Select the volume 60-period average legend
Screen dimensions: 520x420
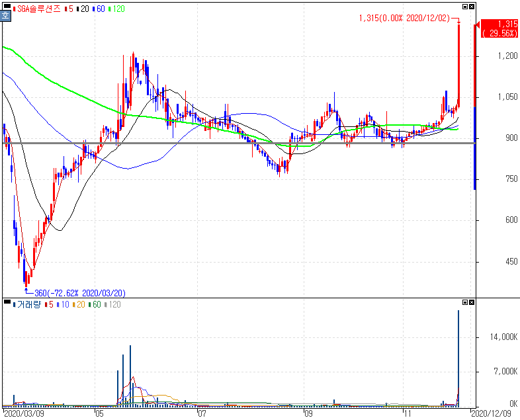click(95, 304)
